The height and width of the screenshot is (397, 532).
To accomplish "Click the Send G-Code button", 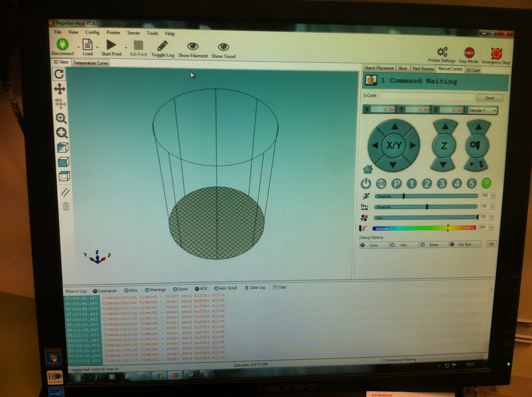I will point(490,98).
